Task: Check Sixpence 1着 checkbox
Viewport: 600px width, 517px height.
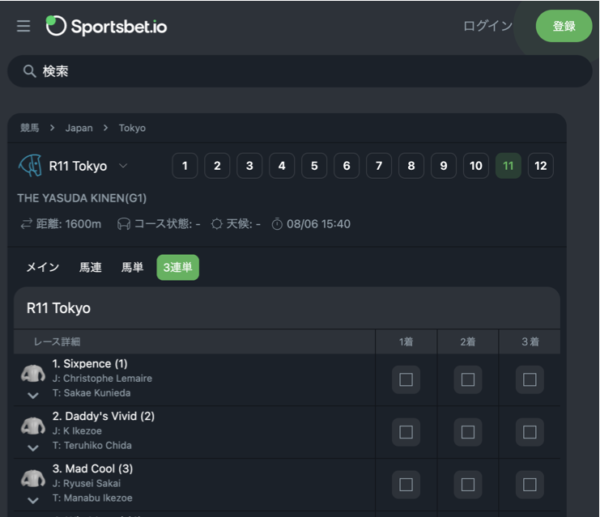Action: 406,380
